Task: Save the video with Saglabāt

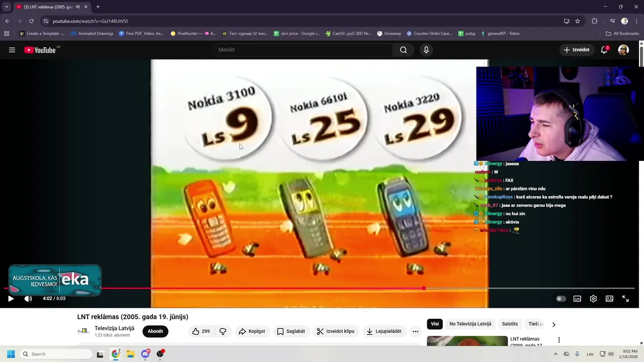Action: coord(291,331)
